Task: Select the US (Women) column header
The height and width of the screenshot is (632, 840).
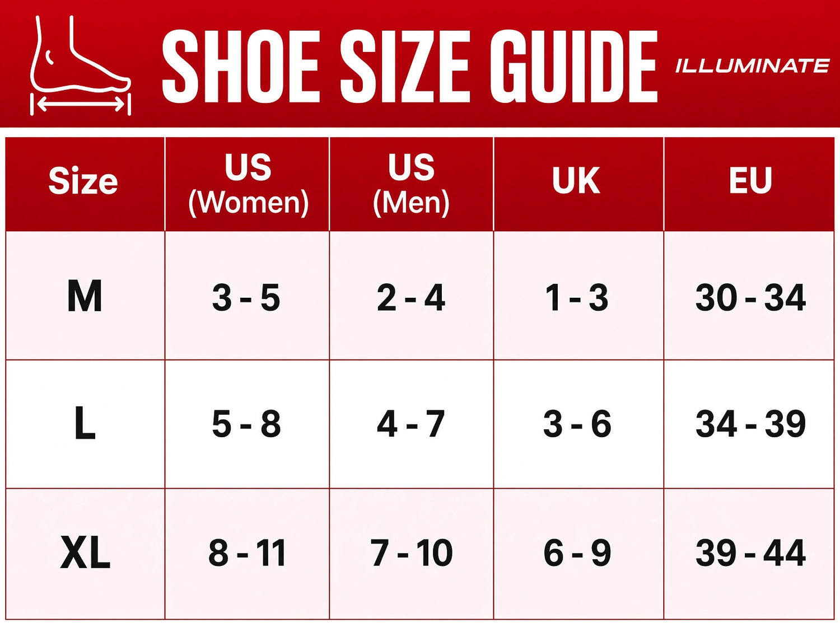Action: 247,184
